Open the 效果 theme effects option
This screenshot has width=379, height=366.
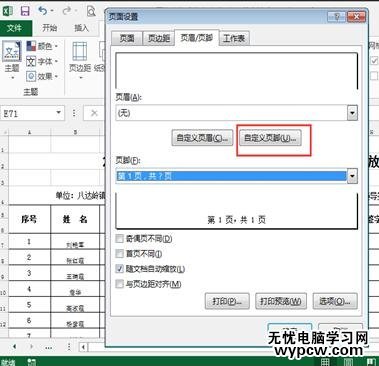point(41,76)
